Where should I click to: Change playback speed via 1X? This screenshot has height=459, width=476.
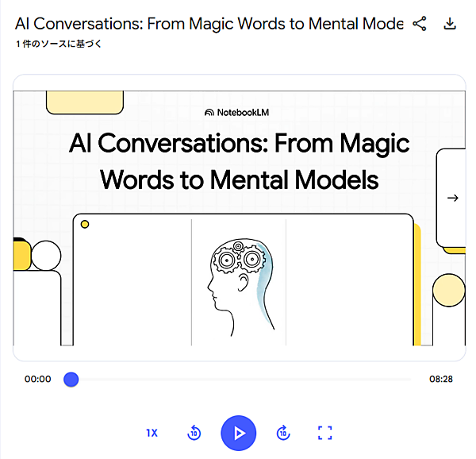click(x=152, y=433)
